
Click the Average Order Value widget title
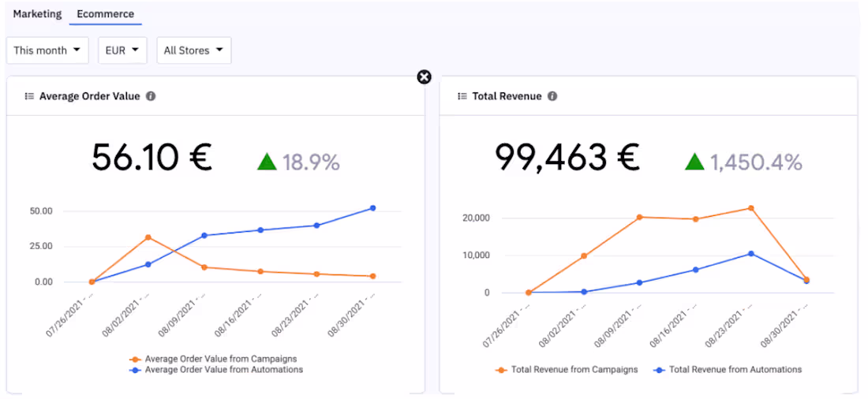(90, 96)
